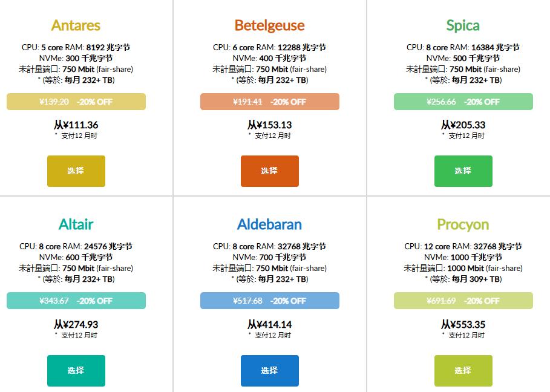Open the Aldebaran plan title
The width and height of the screenshot is (550, 392).
click(x=269, y=224)
